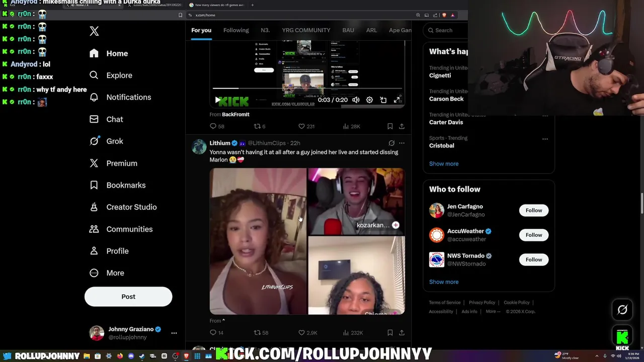Mute the video volume icon
Viewport: 644px width, 362px height.
tap(356, 100)
